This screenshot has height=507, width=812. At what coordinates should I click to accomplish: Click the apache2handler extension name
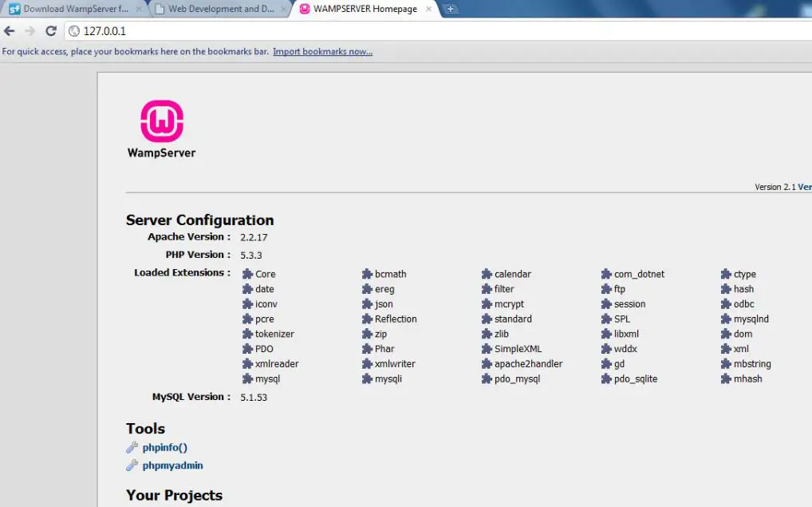[528, 364]
